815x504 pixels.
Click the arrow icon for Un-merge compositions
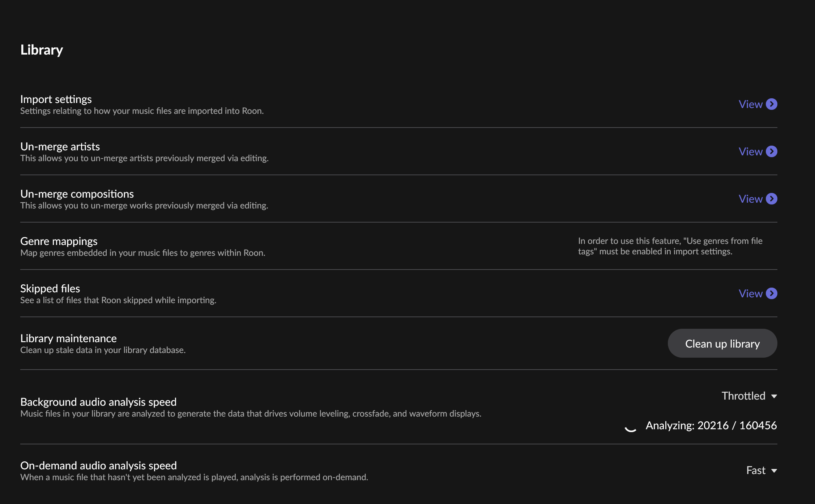pos(772,199)
